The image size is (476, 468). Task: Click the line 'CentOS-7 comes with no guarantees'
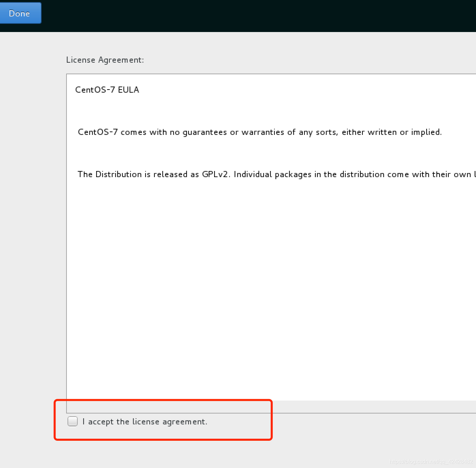point(260,132)
